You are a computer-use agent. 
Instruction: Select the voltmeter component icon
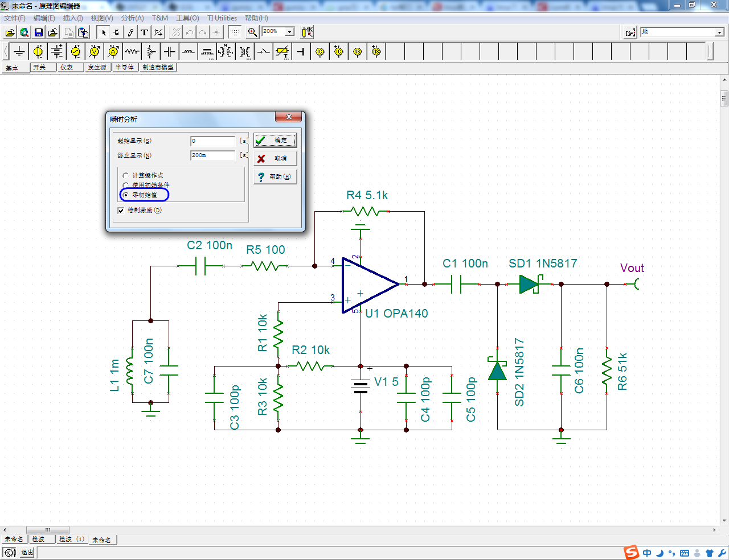click(95, 52)
